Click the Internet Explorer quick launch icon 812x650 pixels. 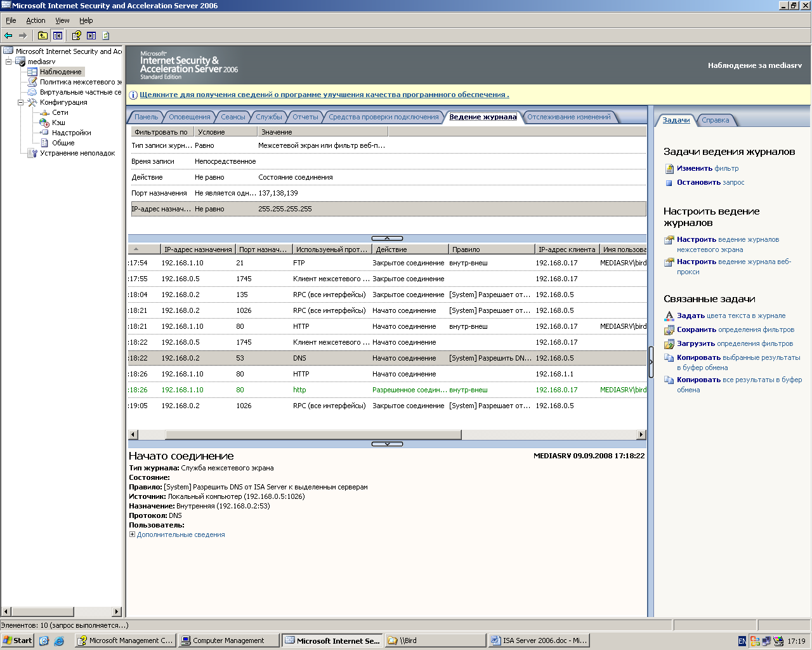point(59,641)
